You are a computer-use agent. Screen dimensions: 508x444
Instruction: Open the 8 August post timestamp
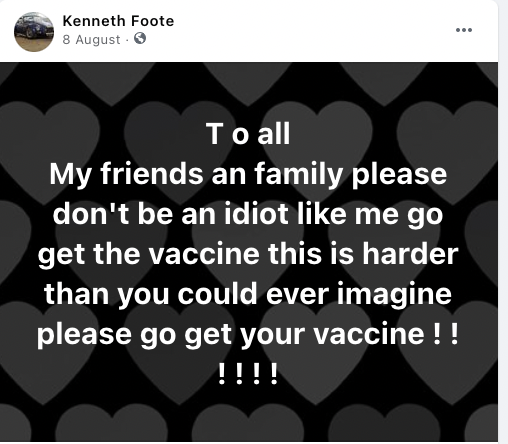point(91,40)
